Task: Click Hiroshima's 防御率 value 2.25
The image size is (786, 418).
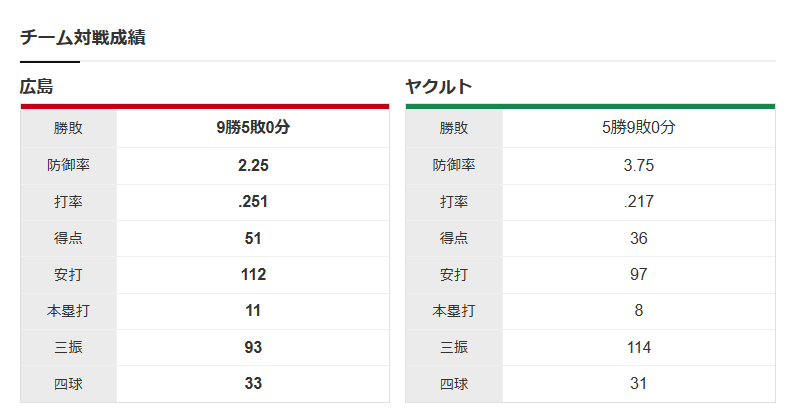Action: pyautogui.click(x=253, y=165)
